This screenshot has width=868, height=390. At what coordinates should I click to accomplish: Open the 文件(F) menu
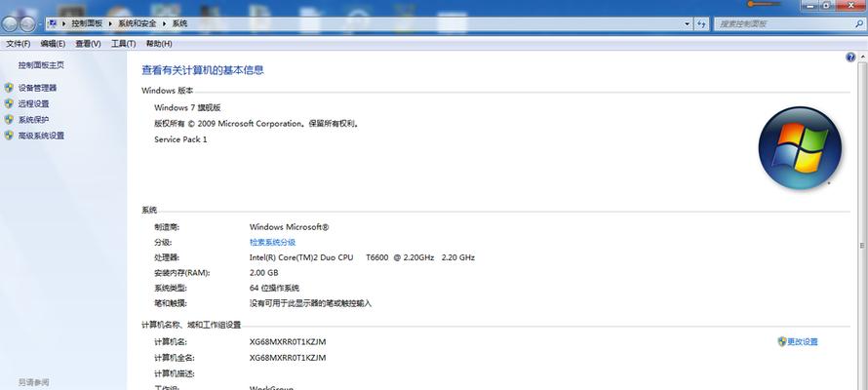(18, 43)
